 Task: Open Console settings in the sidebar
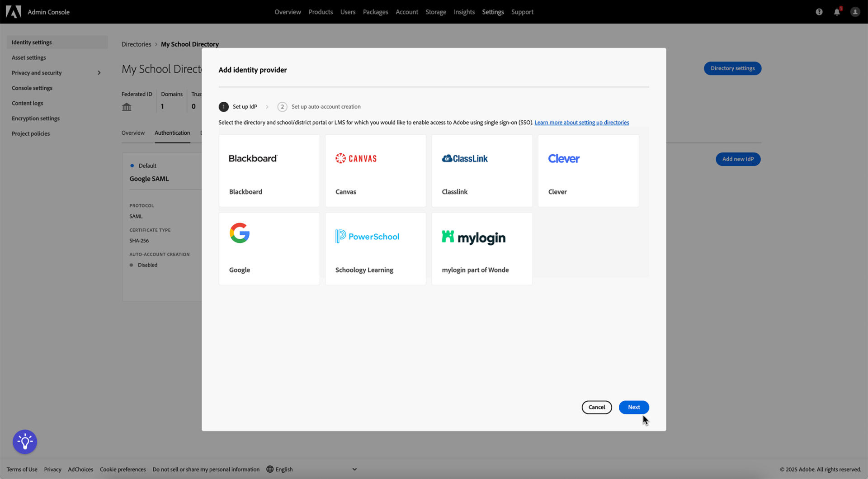(x=32, y=88)
